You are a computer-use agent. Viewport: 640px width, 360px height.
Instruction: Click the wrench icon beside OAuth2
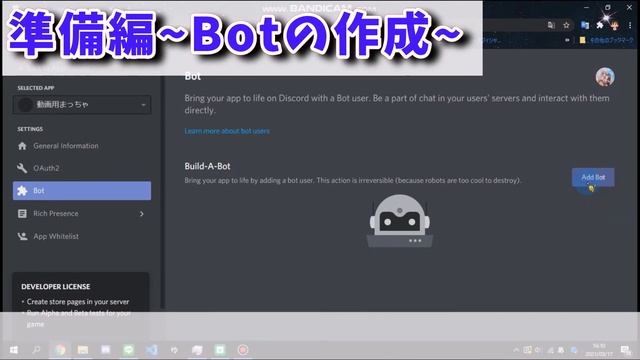coord(22,168)
